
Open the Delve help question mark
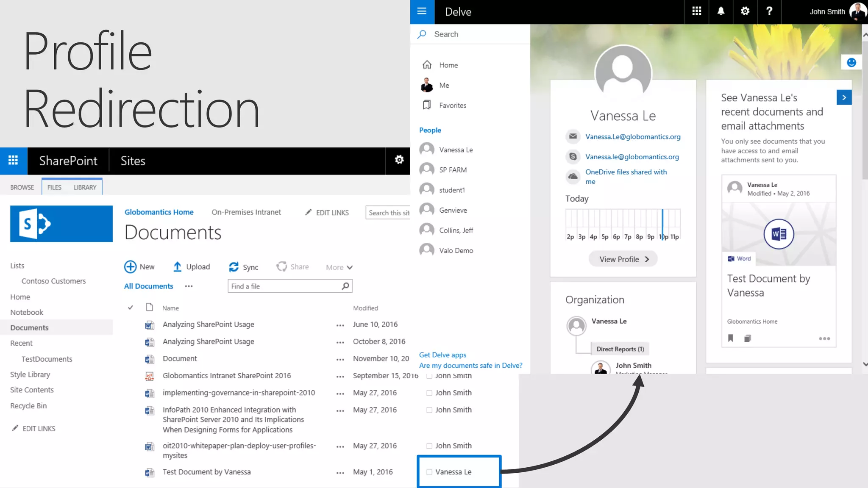coord(769,11)
